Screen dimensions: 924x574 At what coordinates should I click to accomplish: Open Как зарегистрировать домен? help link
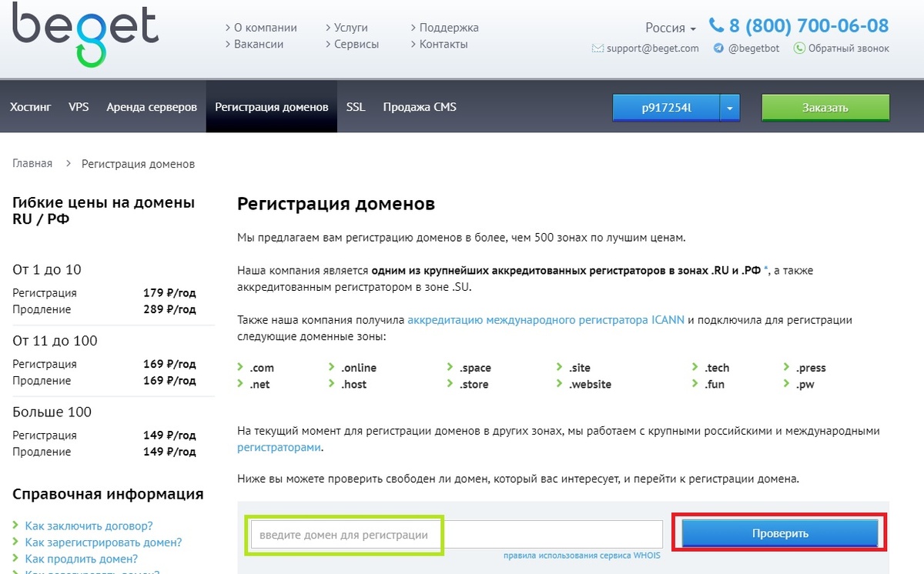(x=103, y=542)
